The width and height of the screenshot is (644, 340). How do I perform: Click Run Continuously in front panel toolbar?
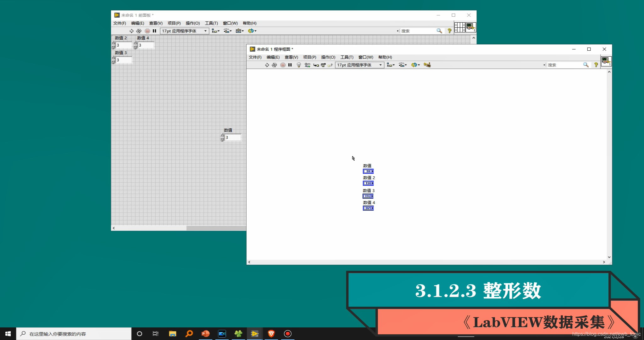[x=139, y=31]
